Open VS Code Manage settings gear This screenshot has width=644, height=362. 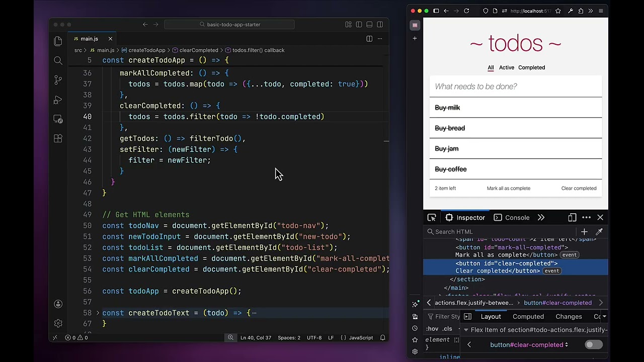point(58,323)
